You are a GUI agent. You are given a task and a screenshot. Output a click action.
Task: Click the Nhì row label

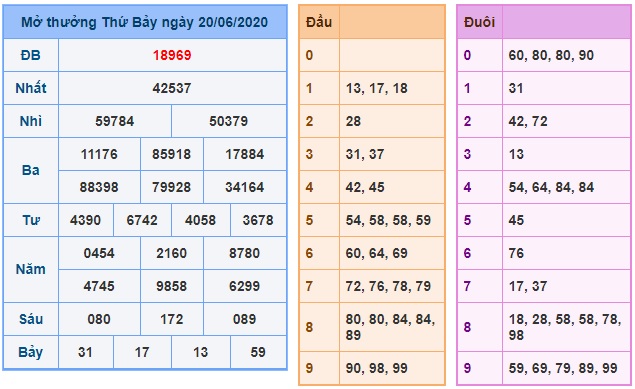(x=31, y=121)
